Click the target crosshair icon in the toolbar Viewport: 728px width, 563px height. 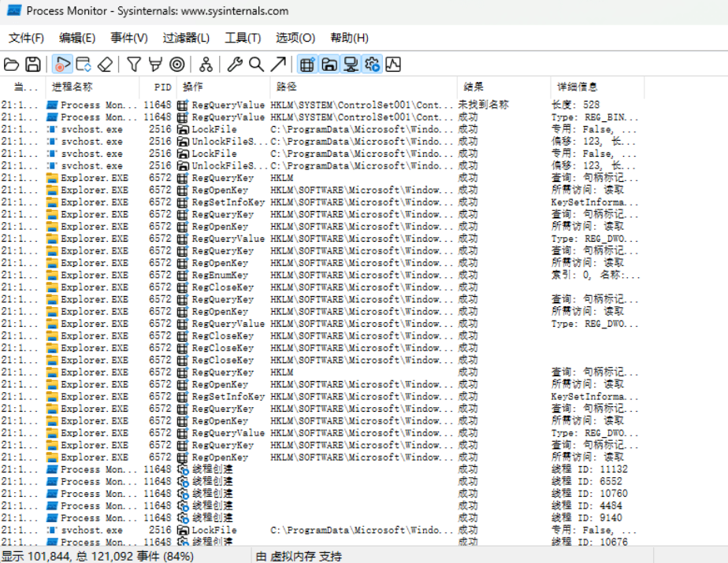pos(177,65)
